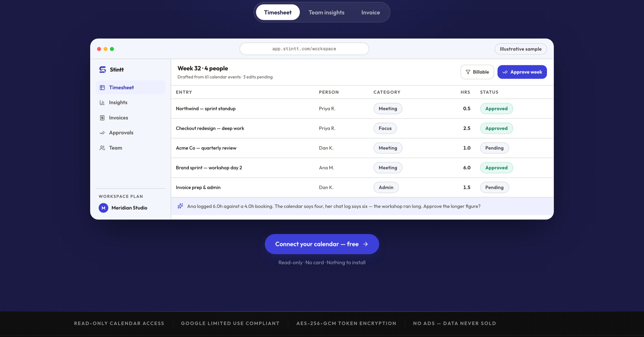Click the Team people icon
The height and width of the screenshot is (337, 644).
coord(102,148)
